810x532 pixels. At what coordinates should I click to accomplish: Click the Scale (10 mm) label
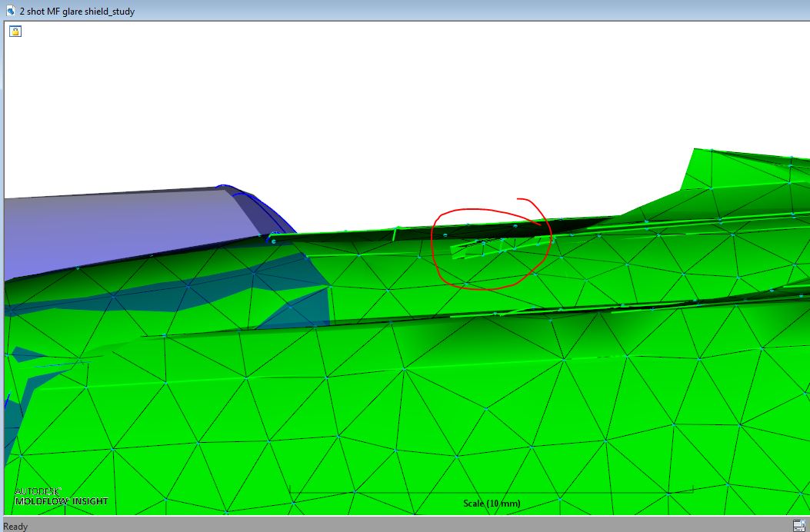492,504
